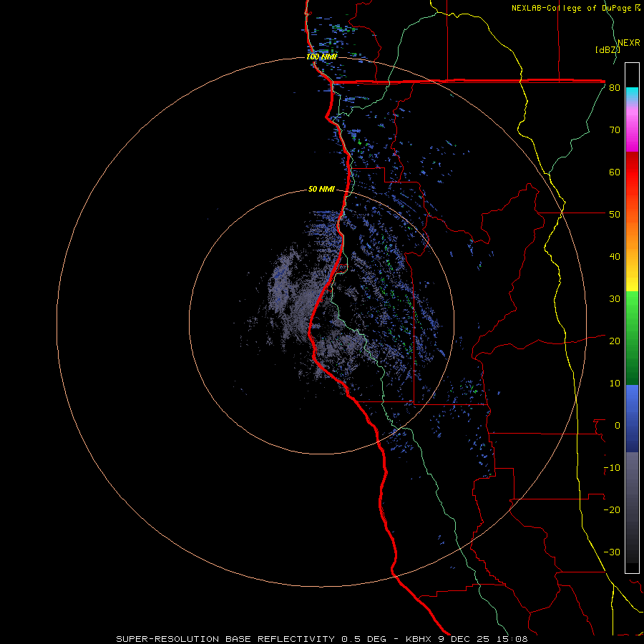
Task: Click the "15:08" timestamp in the caption
Action: (x=511, y=639)
